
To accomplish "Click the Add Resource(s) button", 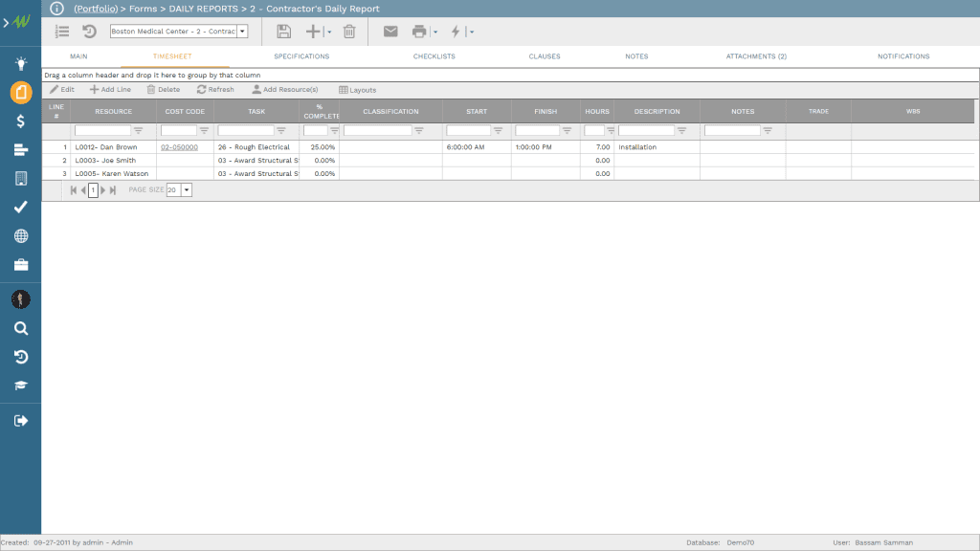I will (x=285, y=89).
